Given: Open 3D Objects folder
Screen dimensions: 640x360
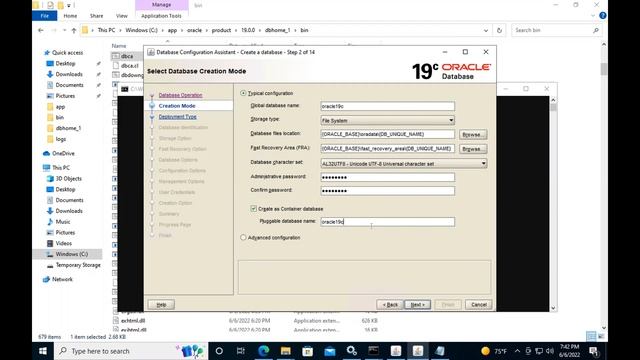Looking at the screenshot, I should pos(69,179).
